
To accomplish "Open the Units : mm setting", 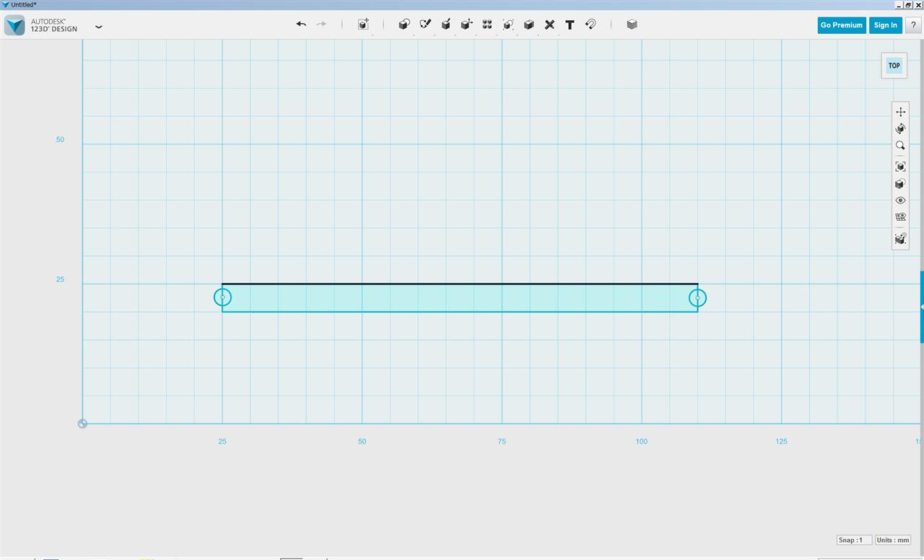I will tap(893, 540).
